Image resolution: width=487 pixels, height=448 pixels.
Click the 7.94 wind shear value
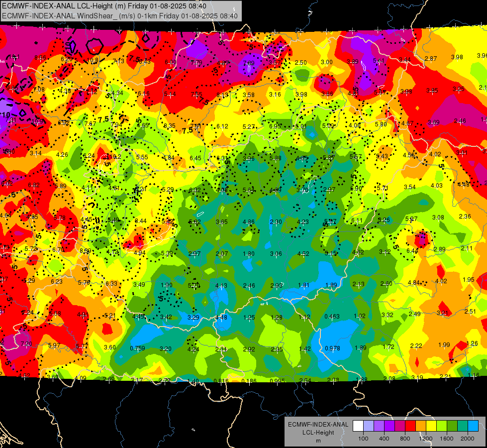click(116, 124)
